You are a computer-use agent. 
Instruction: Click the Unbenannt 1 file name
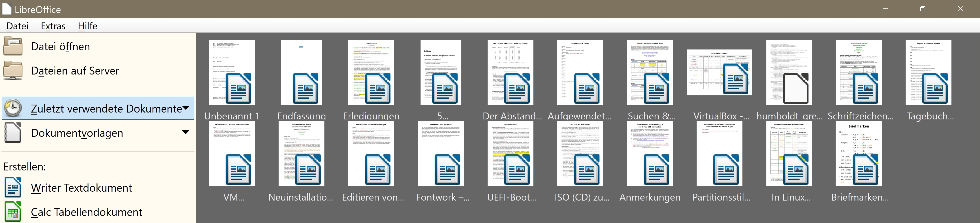(232, 116)
